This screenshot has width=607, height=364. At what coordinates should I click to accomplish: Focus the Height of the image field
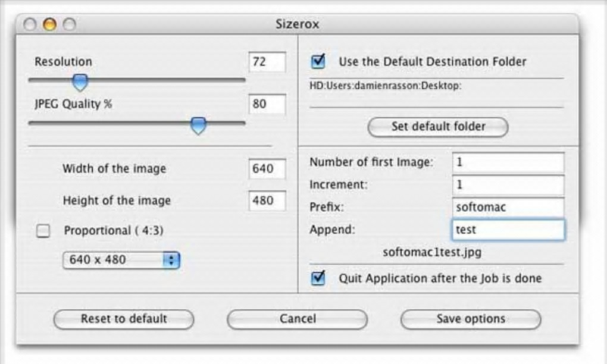pyautogui.click(x=267, y=200)
